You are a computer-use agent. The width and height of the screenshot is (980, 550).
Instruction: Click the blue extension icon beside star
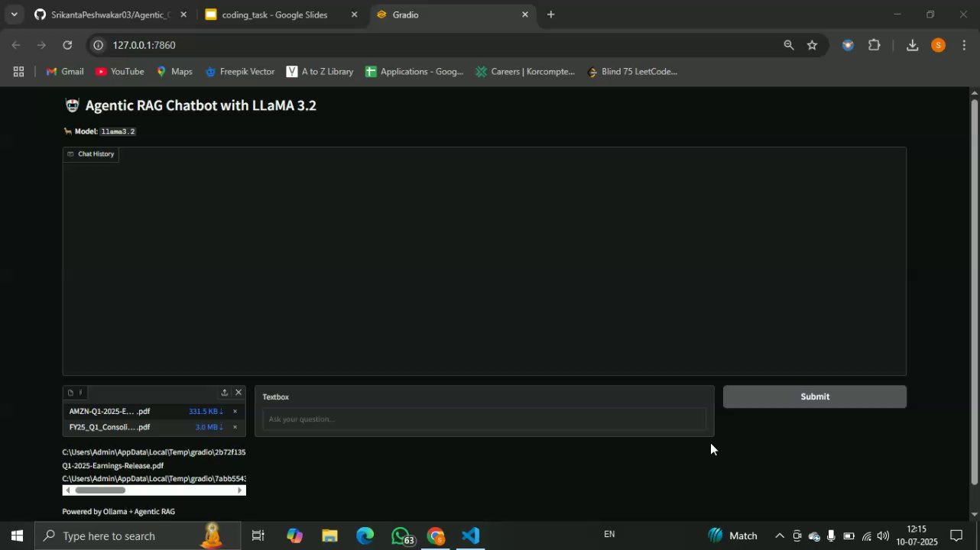847,45
